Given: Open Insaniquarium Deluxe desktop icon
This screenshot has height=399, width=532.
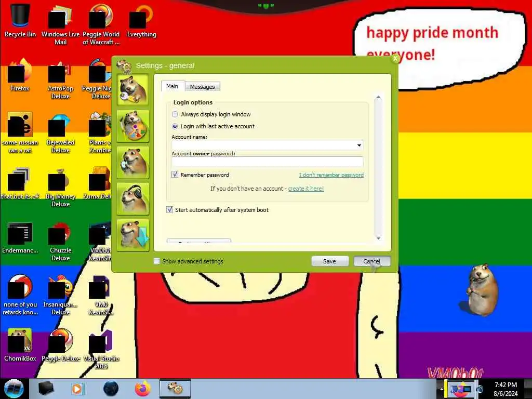Looking at the screenshot, I should point(60,295).
